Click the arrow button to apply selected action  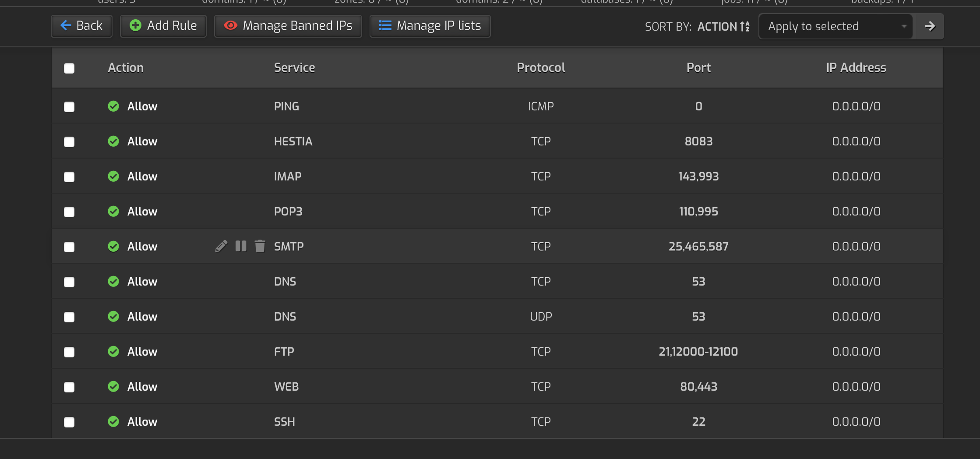930,26
